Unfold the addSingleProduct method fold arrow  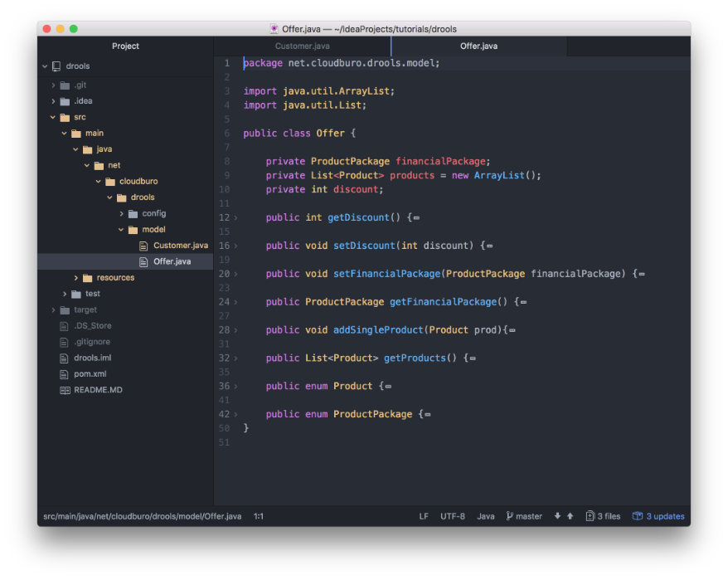(235, 330)
